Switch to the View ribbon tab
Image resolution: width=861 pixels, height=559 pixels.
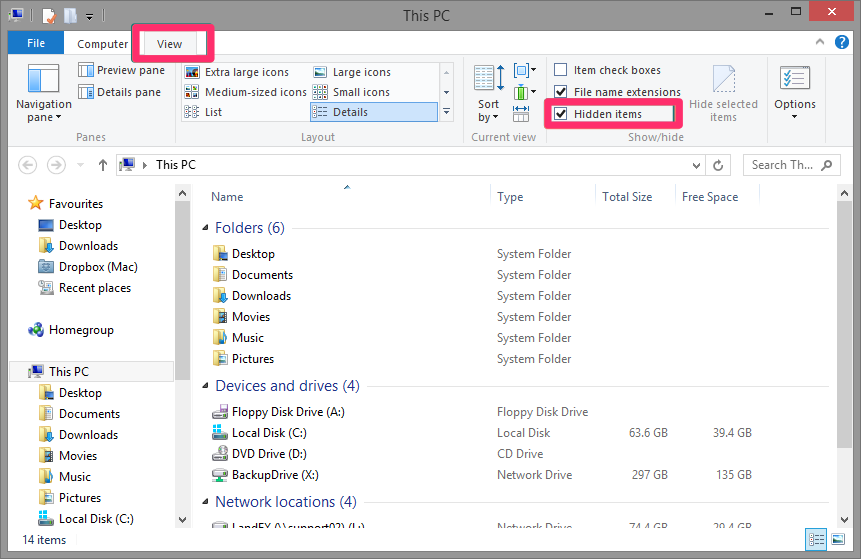tap(169, 44)
